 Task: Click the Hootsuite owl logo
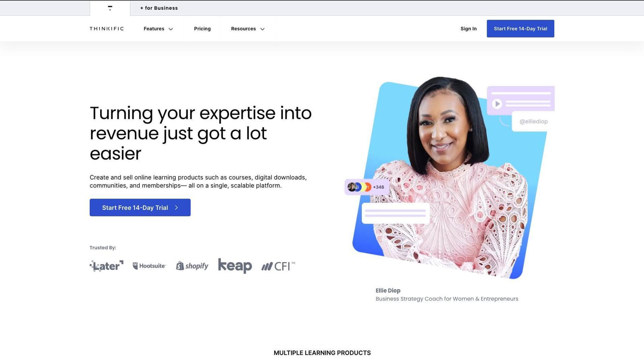[135, 266]
